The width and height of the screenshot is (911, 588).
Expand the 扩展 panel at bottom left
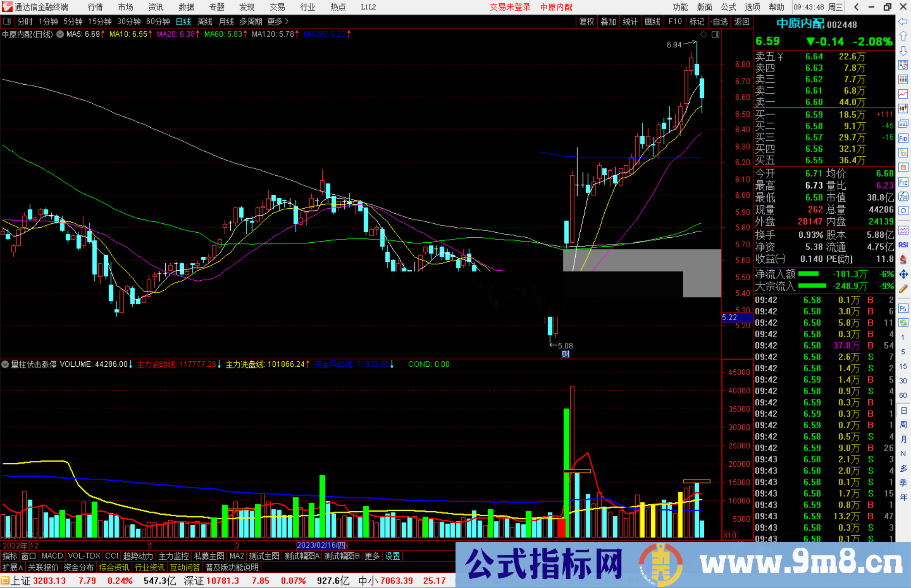[12, 567]
